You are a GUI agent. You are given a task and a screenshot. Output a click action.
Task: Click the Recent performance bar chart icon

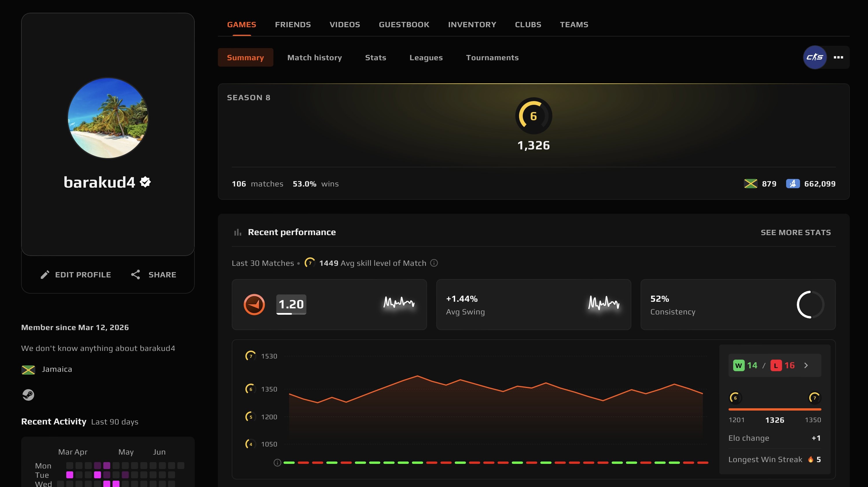tap(238, 232)
